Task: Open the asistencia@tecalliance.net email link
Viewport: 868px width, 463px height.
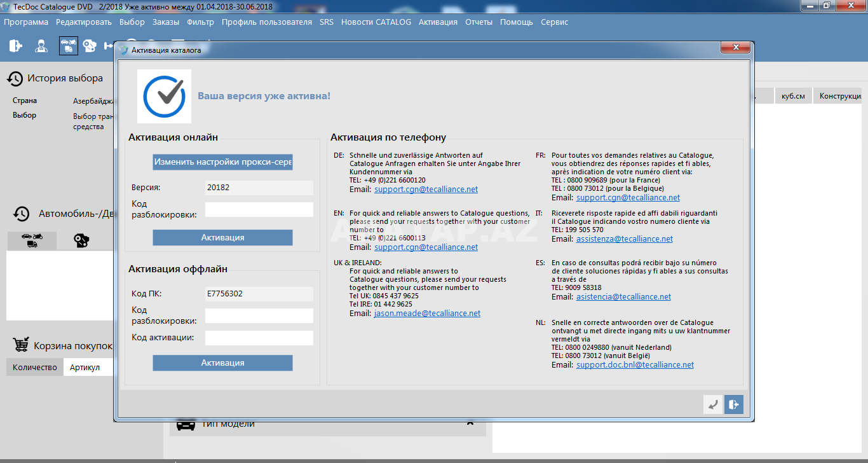Action: [623, 297]
